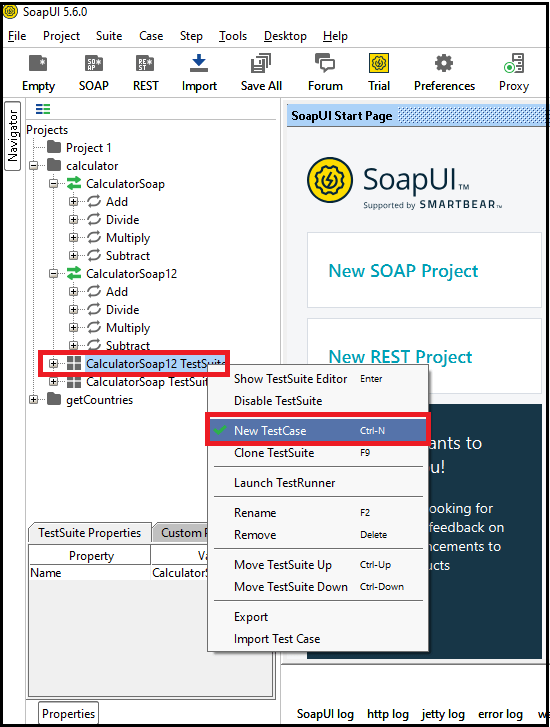Choose Remove in context menu
The width and height of the screenshot is (550, 727).
click(x=317, y=535)
